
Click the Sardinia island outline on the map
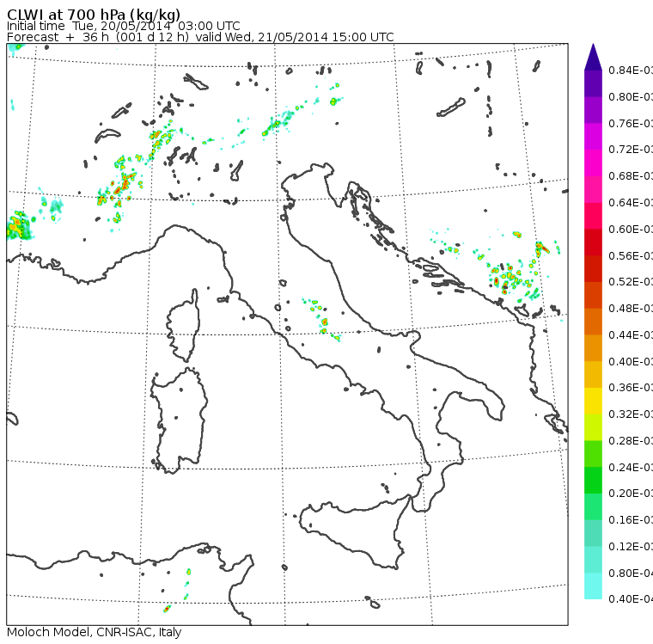tap(179, 420)
